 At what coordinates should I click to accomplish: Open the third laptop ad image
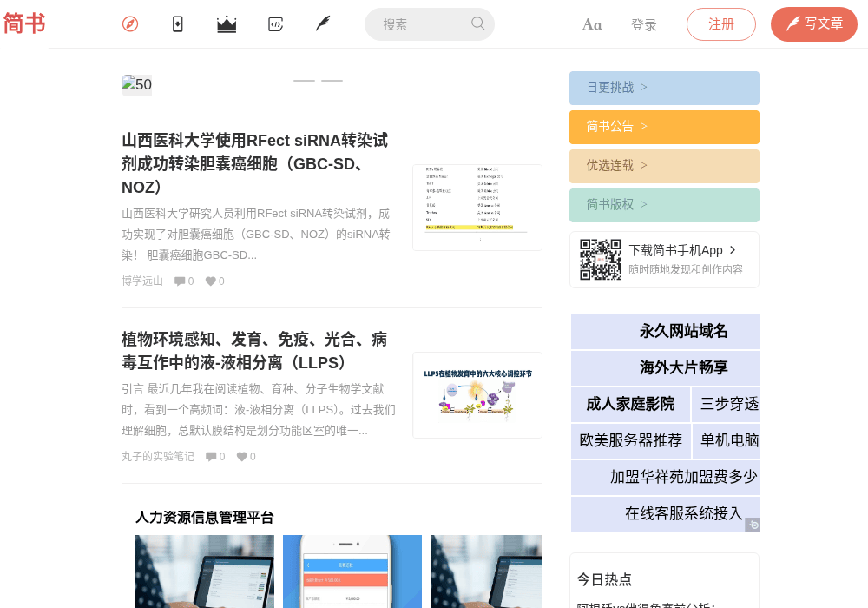[486, 572]
